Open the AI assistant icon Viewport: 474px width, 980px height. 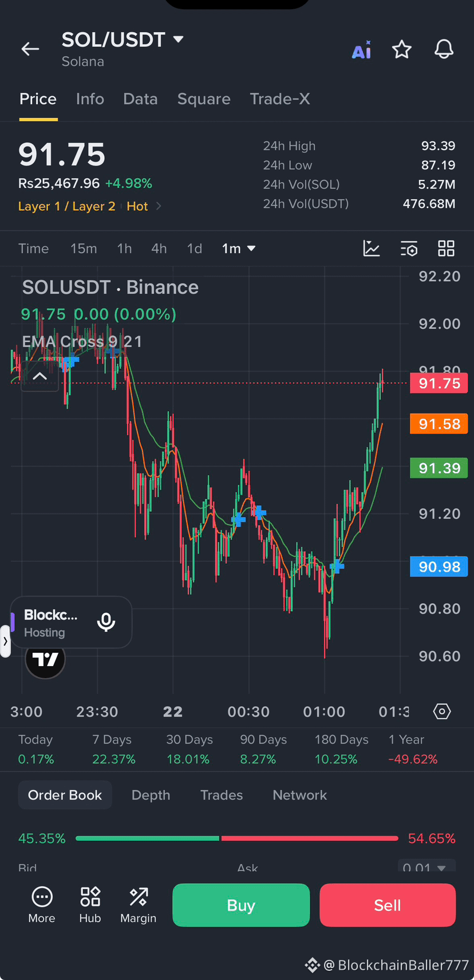[x=361, y=50]
